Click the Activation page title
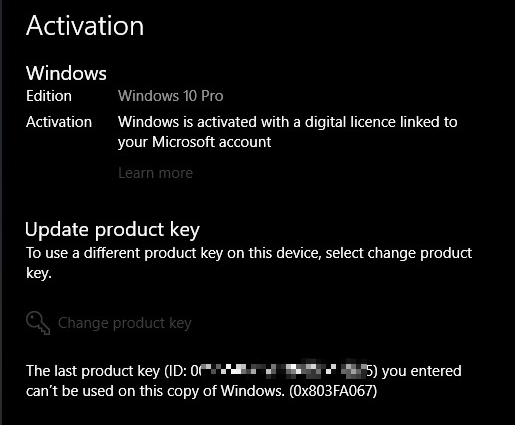Viewport: 515px width, 425px height. click(x=85, y=26)
